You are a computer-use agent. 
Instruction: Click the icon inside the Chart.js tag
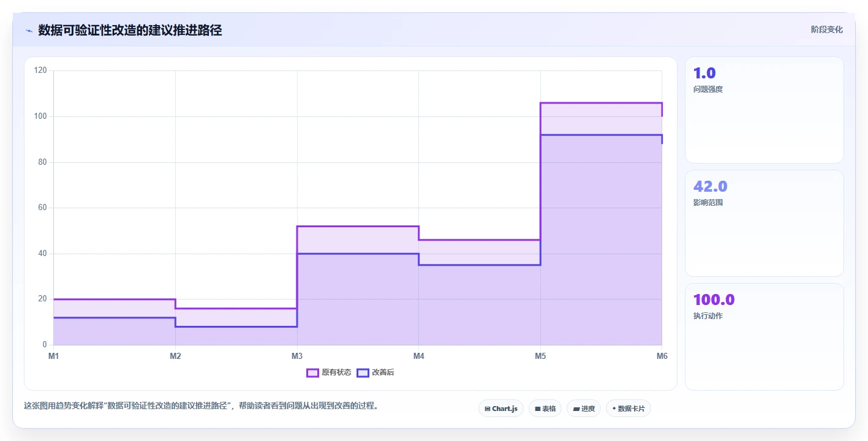pyautogui.click(x=488, y=409)
